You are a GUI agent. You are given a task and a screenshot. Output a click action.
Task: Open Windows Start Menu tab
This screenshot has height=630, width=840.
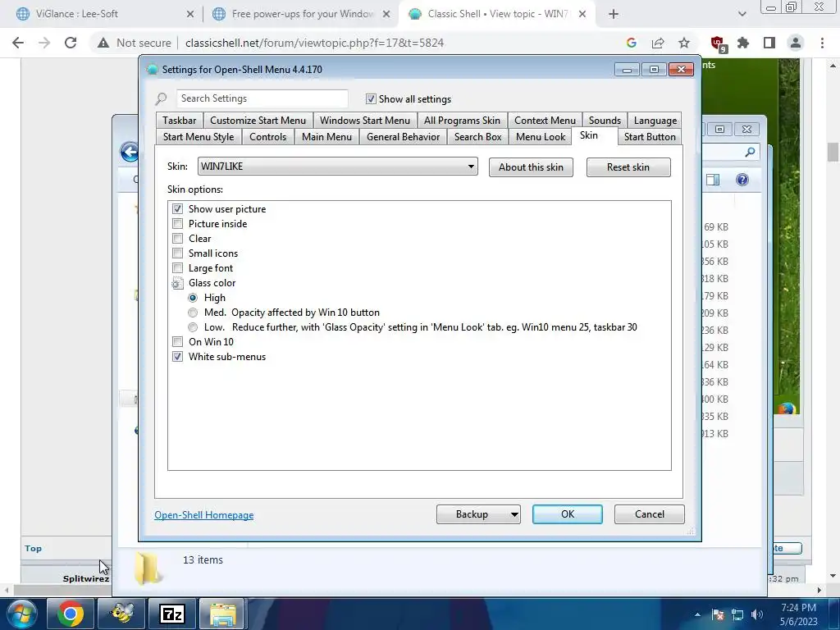[x=365, y=121]
